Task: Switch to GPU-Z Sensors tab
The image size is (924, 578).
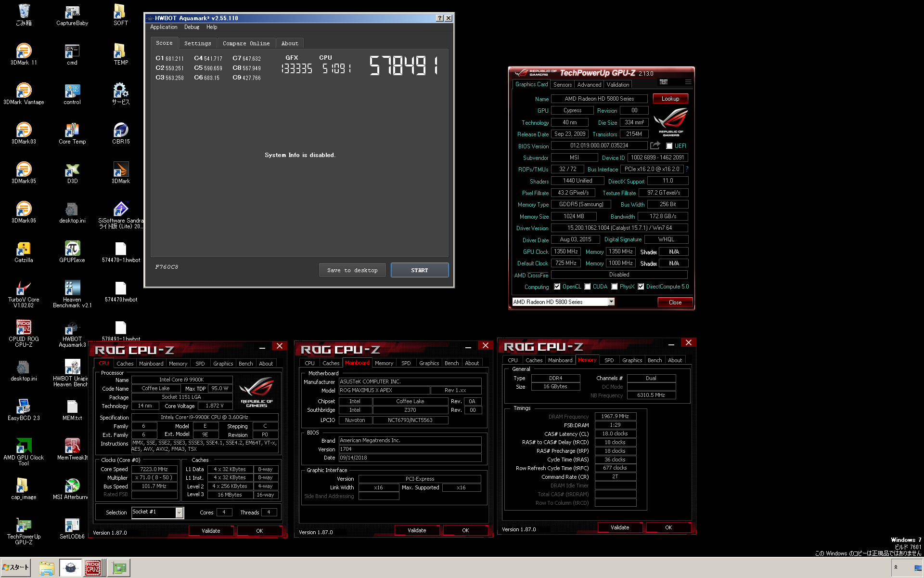Action: [x=562, y=85]
